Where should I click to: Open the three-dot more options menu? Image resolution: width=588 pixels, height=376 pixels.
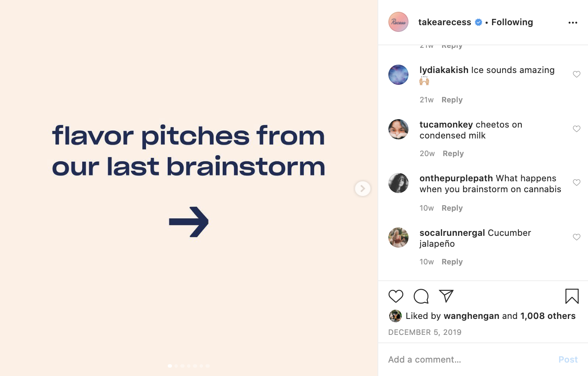pyautogui.click(x=573, y=23)
